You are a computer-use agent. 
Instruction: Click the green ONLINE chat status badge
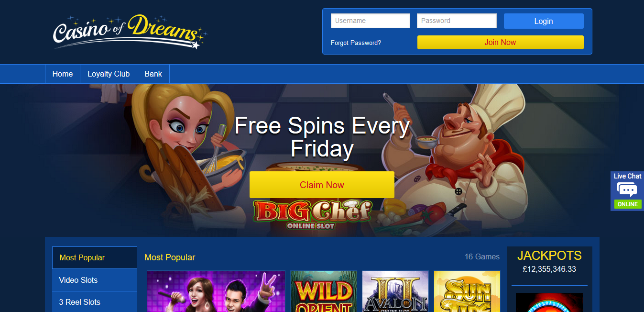pyautogui.click(x=628, y=204)
